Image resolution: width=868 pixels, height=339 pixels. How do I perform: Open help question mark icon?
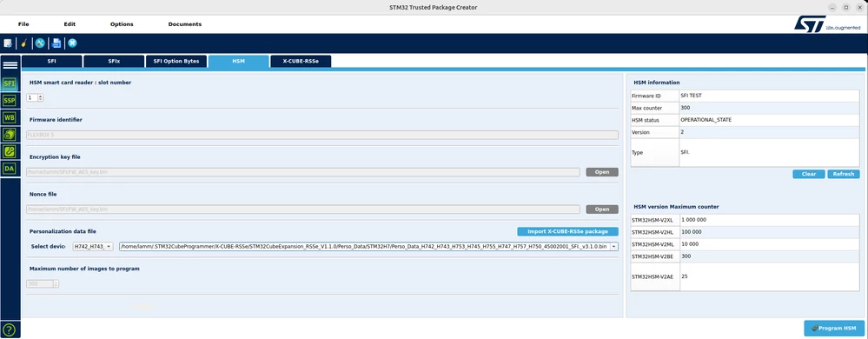coord(10,329)
